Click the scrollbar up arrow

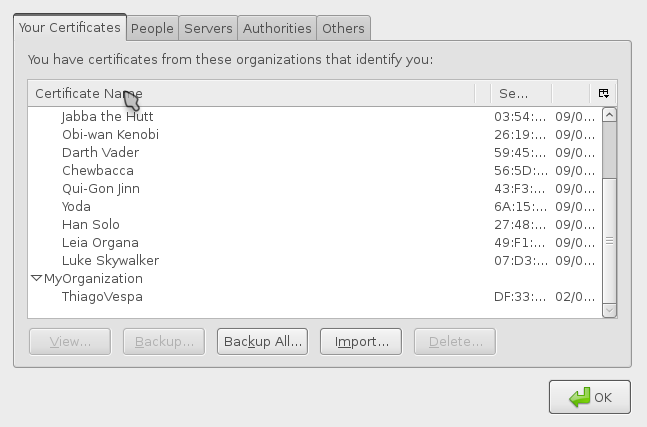pyautogui.click(x=609, y=115)
